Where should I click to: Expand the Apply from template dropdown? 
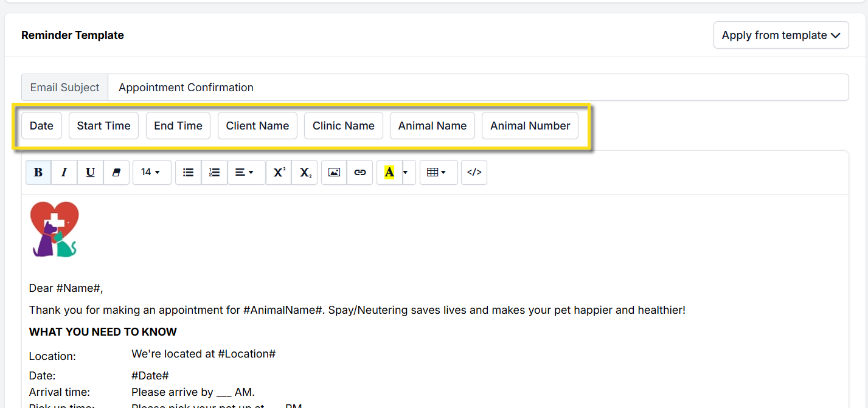[x=780, y=35]
